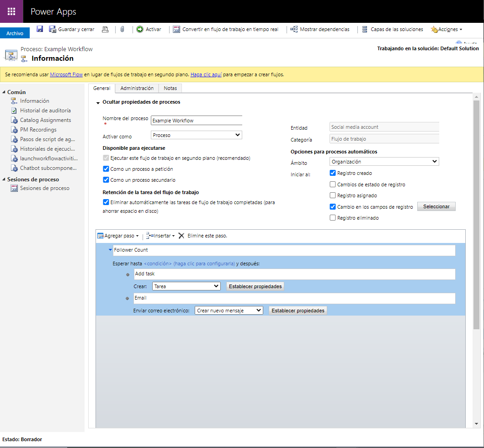484x448 pixels.
Task: Click Establecer propiedades for Tarea
Action: 255,286
